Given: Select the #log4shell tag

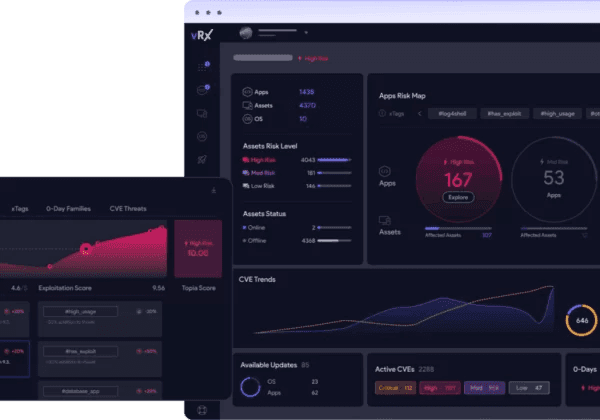Looking at the screenshot, I should [x=452, y=114].
